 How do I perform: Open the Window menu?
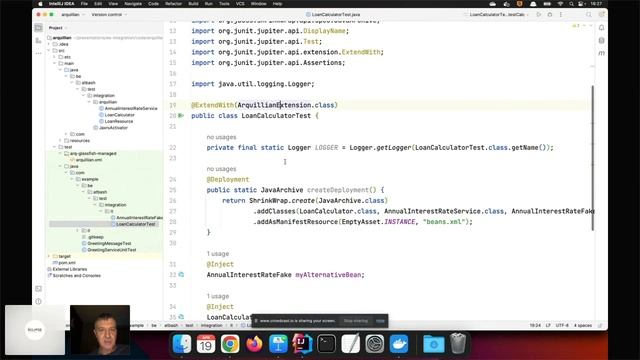(x=258, y=4)
